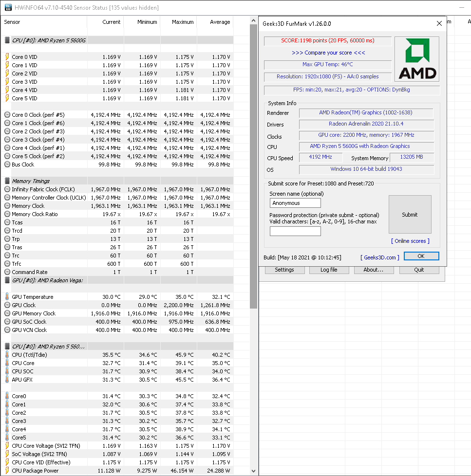Viewport: 471px width, 476px height.
Task: Click the clock icon beside Trfc row
Action: pyautogui.click(x=7, y=263)
